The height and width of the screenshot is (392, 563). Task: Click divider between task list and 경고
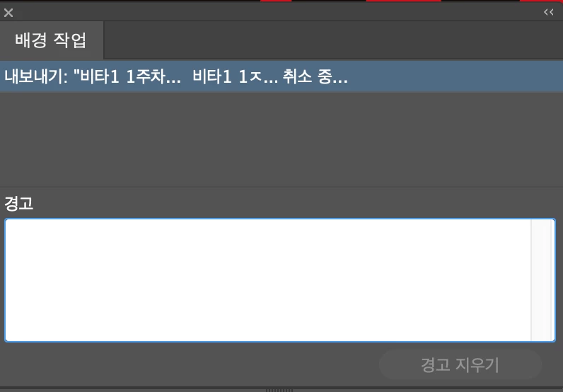(x=281, y=187)
